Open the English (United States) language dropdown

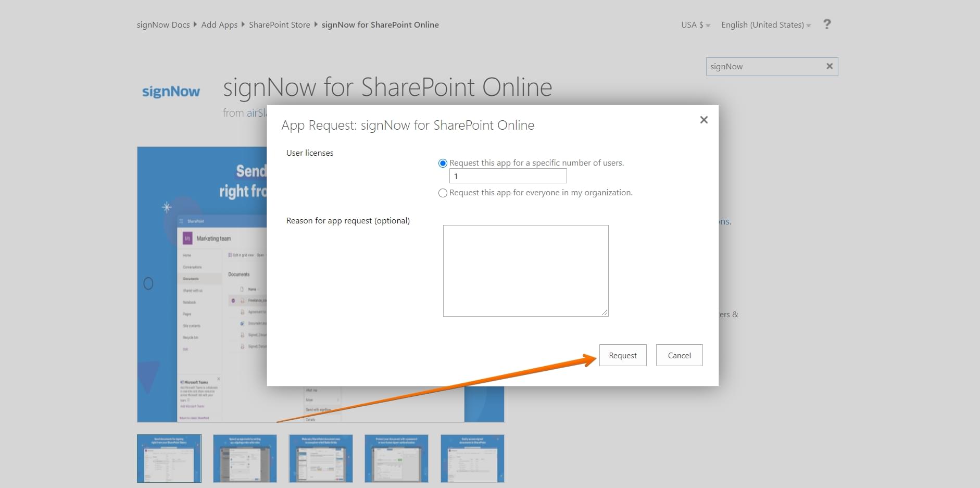pos(766,25)
